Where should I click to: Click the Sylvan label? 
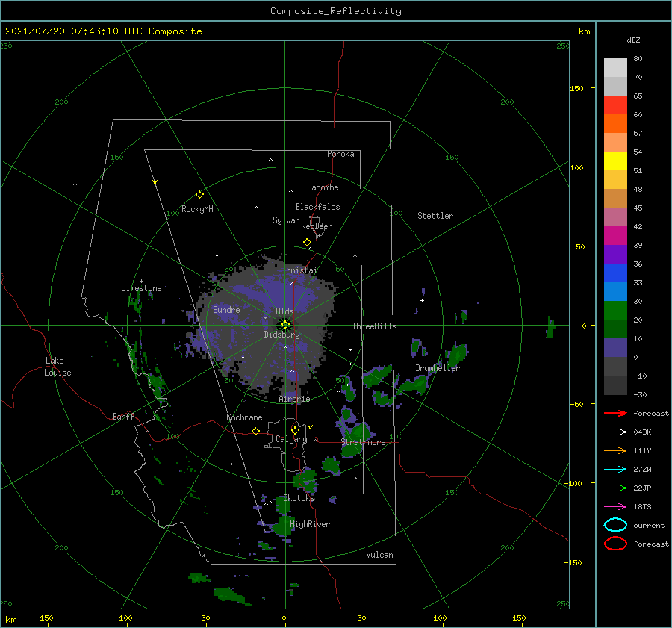[286, 220]
